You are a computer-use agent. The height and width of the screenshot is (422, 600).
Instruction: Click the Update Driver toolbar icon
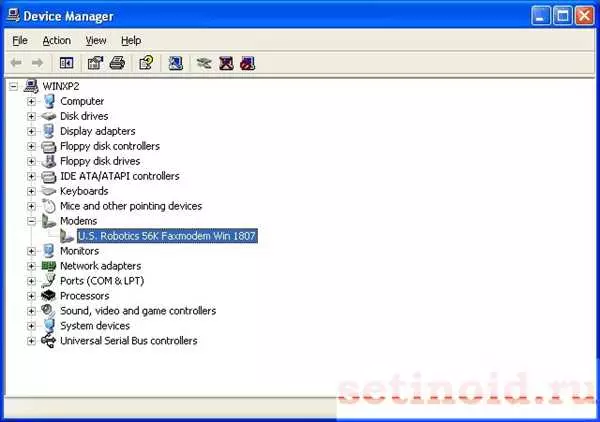click(x=204, y=63)
